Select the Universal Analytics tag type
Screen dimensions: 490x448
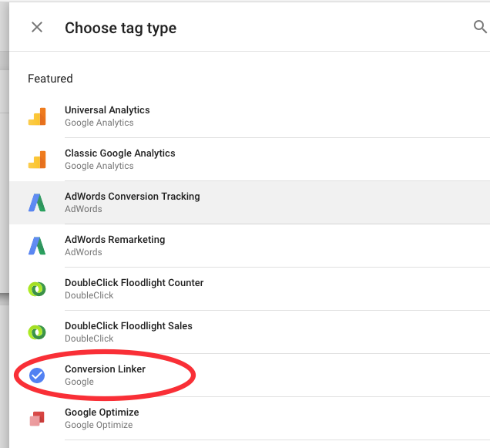(x=250, y=116)
